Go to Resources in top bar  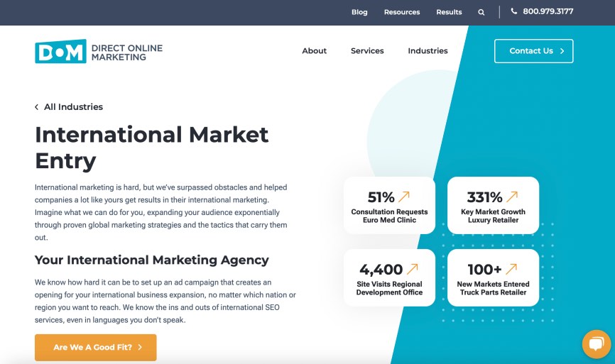pos(402,12)
